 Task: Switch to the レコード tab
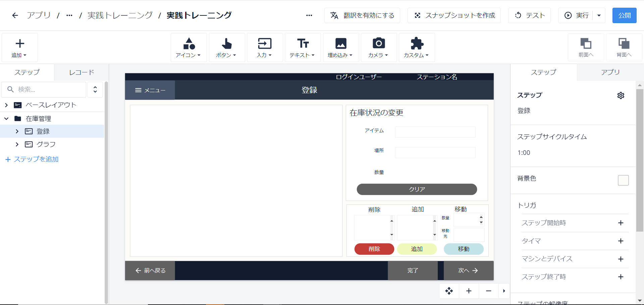click(x=82, y=72)
